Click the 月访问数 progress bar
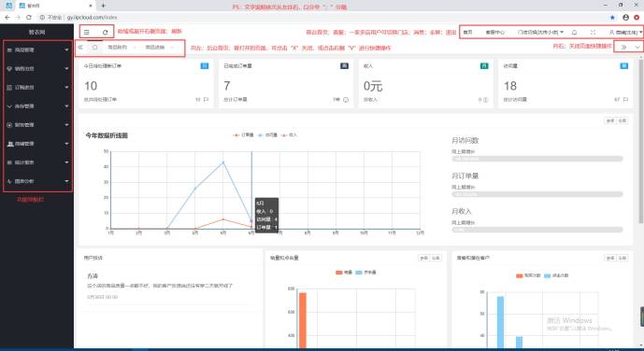The image size is (644, 351). click(537, 159)
